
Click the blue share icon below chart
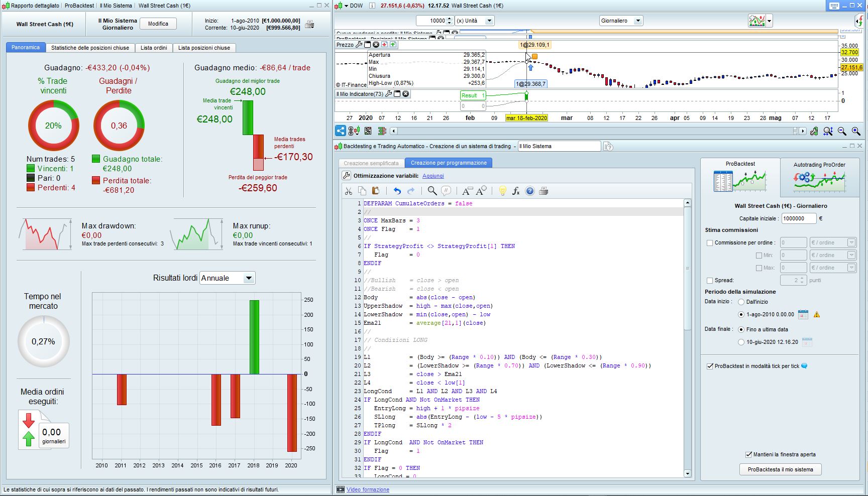tap(341, 131)
